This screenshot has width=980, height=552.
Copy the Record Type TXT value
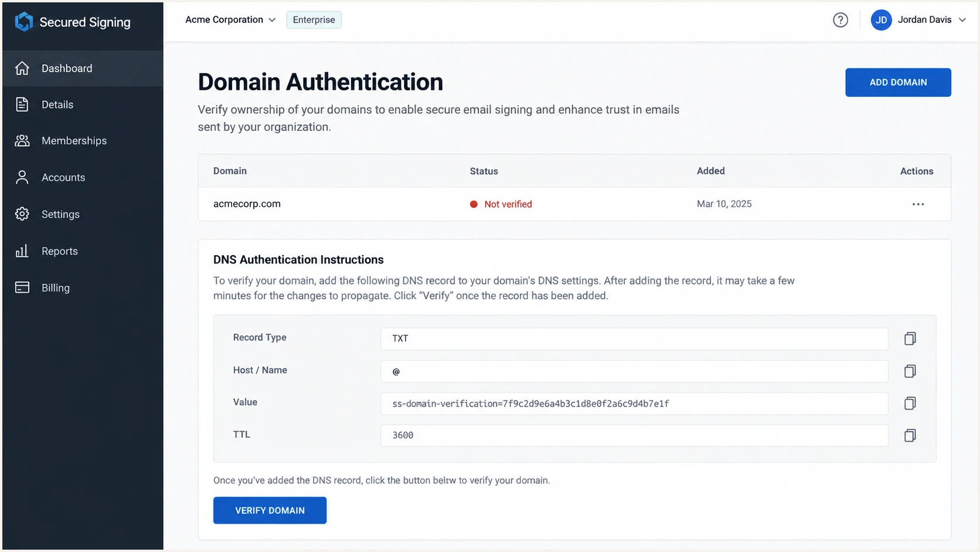pyautogui.click(x=910, y=338)
